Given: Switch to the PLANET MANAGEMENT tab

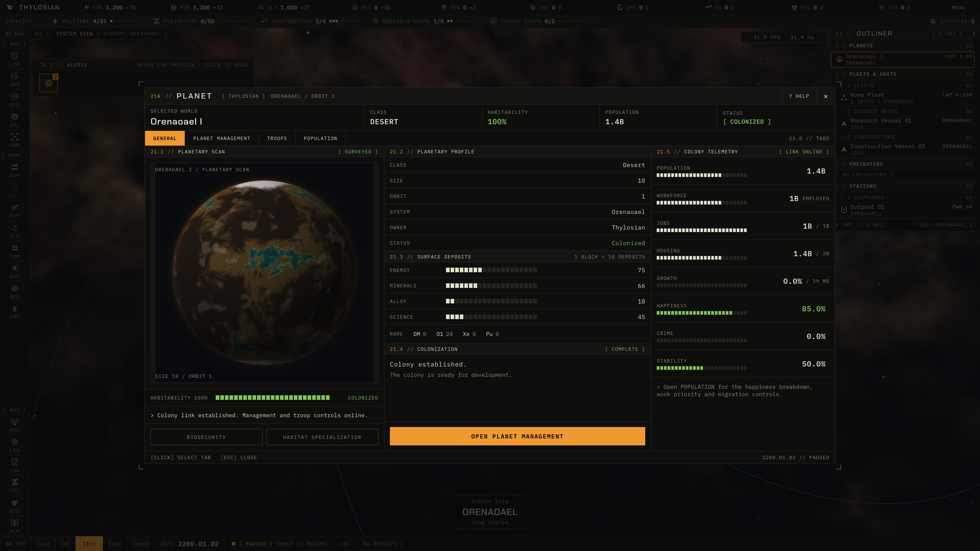Looking at the screenshot, I should [221, 138].
